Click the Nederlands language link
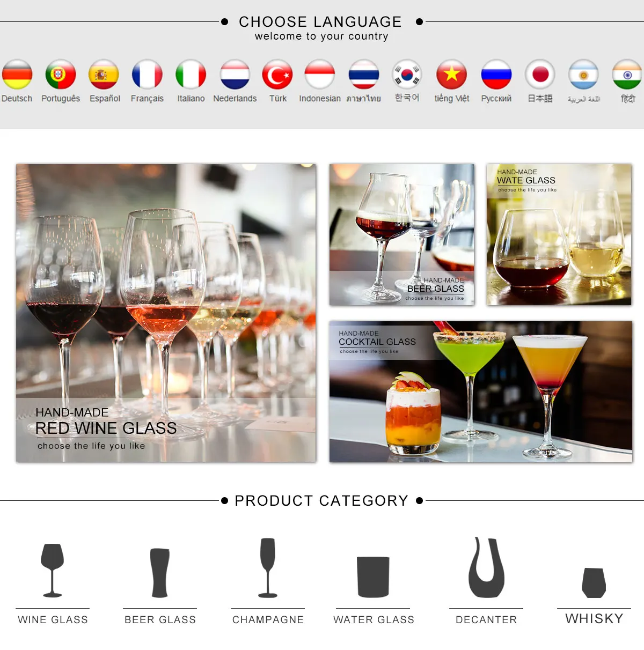Viewport: 644px width, 650px height. pyautogui.click(x=235, y=99)
